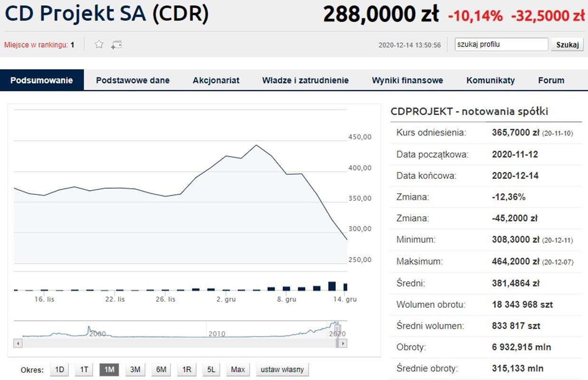Click the Szukaj search button
588x380 pixels.
click(567, 45)
